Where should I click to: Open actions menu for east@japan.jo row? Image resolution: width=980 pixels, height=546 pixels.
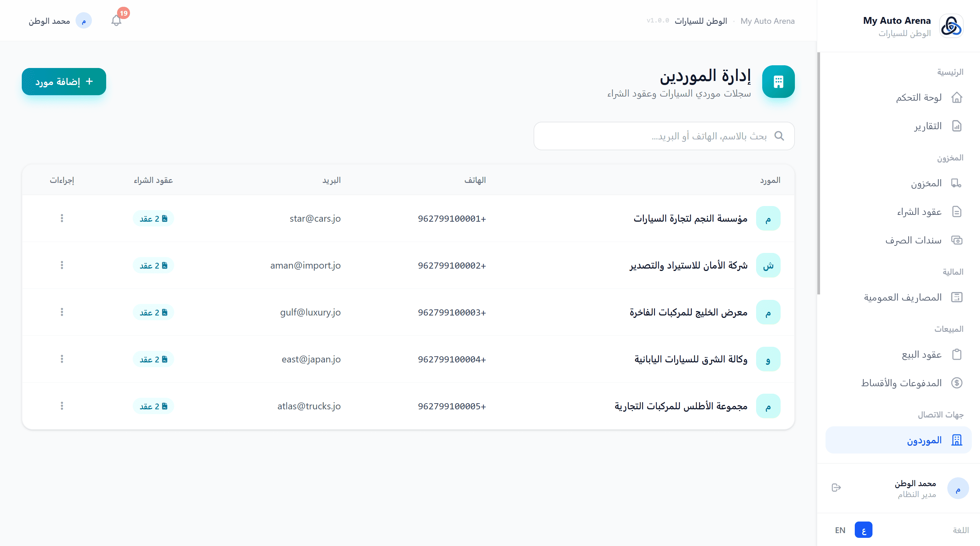[62, 359]
